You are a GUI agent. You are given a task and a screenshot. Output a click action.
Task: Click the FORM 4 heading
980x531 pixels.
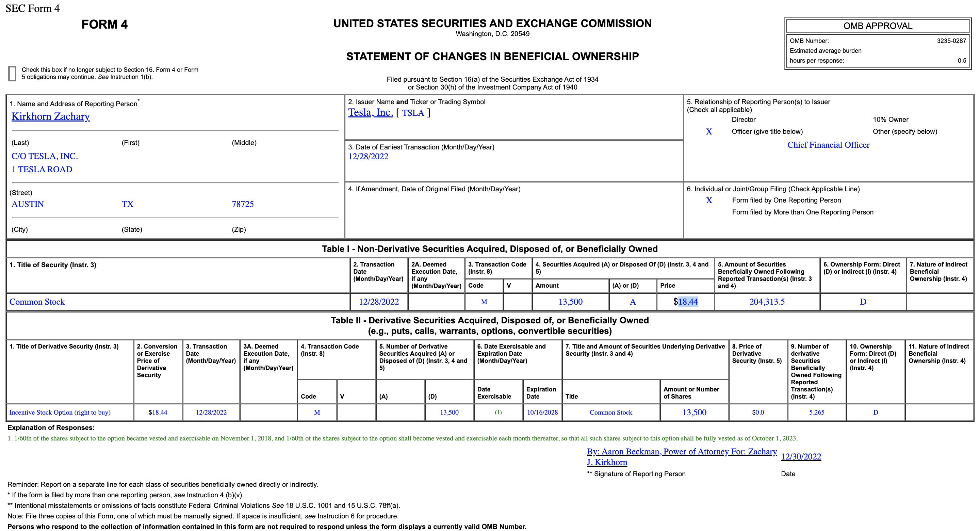coord(104,25)
